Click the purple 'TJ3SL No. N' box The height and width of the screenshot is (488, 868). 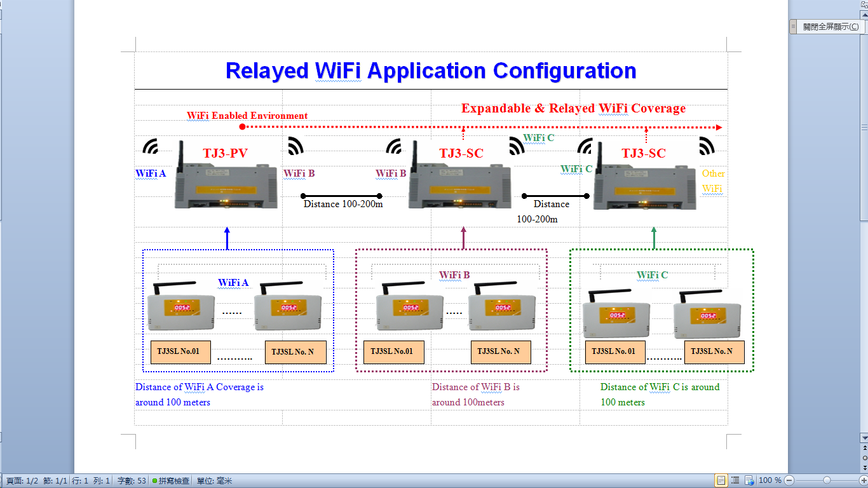click(500, 351)
